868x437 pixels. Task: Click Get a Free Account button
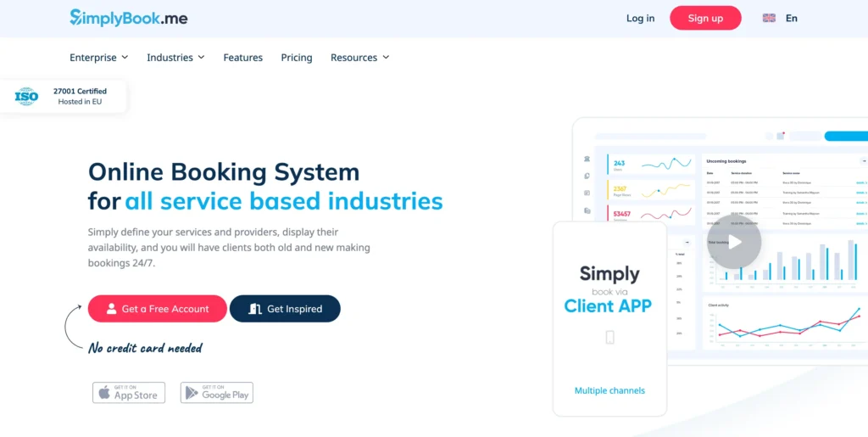157,309
